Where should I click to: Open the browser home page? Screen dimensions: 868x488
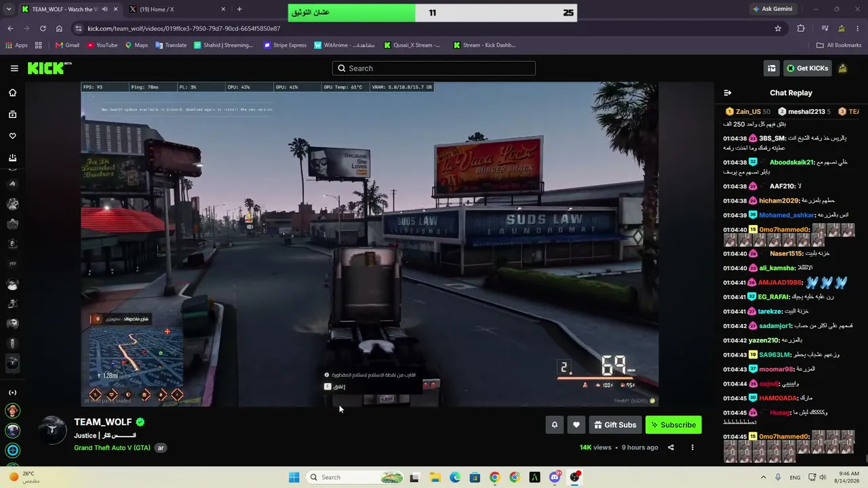59,28
